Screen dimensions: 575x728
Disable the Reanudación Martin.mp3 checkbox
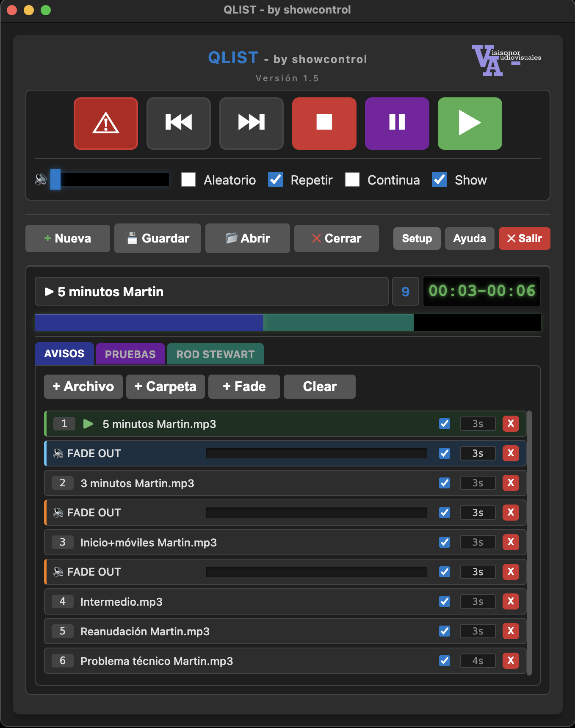point(445,631)
